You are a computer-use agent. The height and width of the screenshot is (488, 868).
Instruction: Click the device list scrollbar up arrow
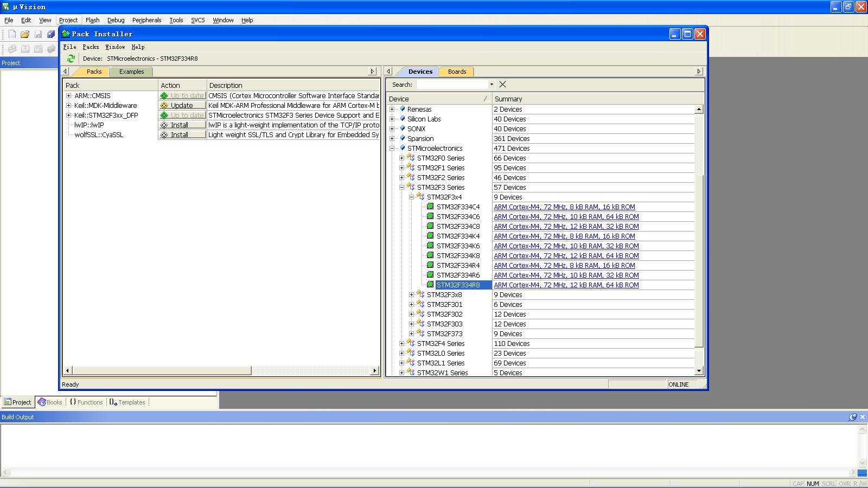point(699,110)
